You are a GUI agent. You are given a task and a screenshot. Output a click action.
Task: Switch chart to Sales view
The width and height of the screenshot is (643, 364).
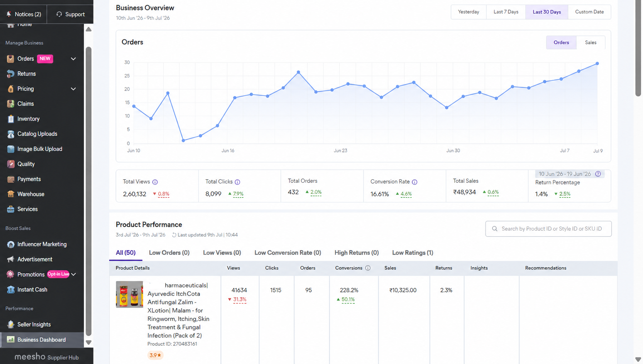pos(591,42)
